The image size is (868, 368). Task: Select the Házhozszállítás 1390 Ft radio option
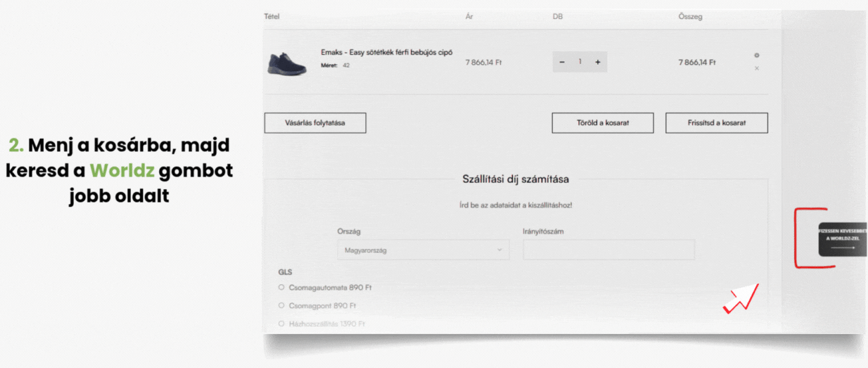click(281, 323)
